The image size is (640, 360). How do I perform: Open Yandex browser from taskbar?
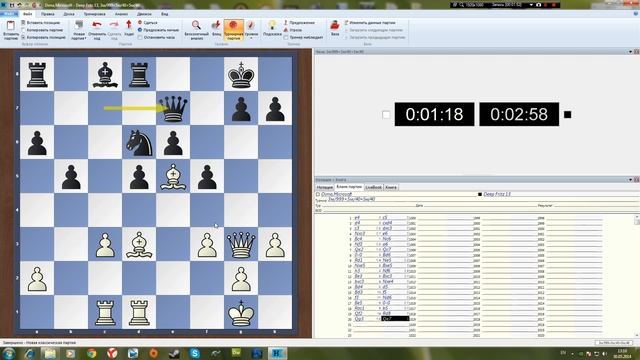(x=112, y=353)
